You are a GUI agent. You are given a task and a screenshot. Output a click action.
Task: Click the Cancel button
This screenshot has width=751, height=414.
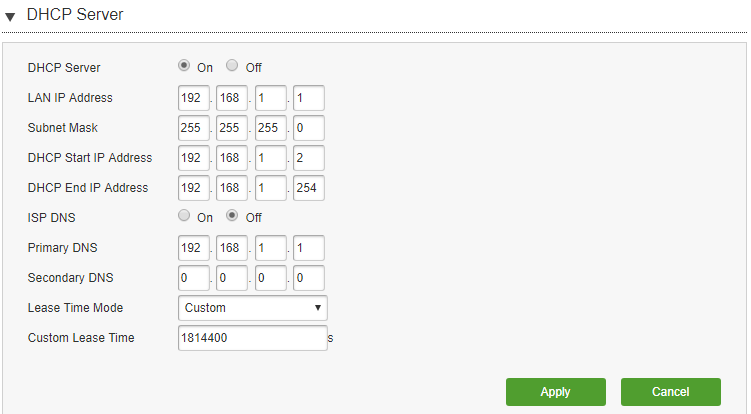coord(671,392)
